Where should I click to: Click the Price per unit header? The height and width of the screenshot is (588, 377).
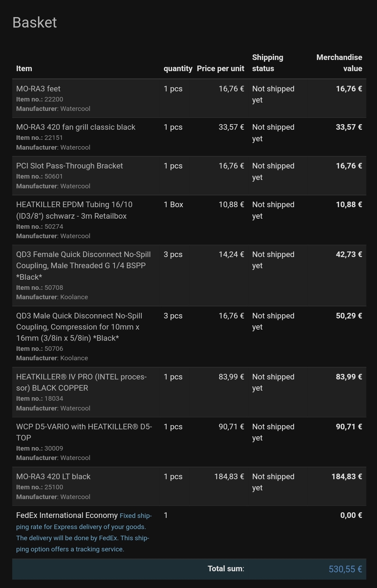[x=220, y=69]
